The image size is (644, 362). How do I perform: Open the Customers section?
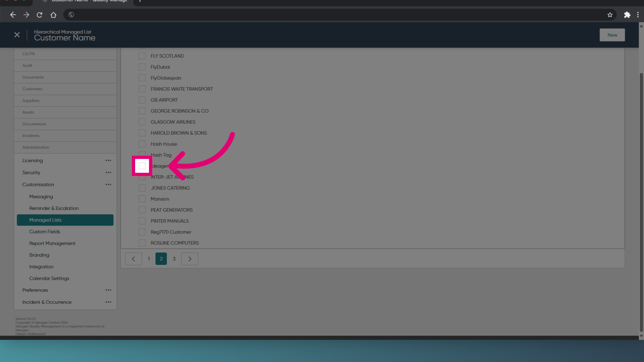65,89
